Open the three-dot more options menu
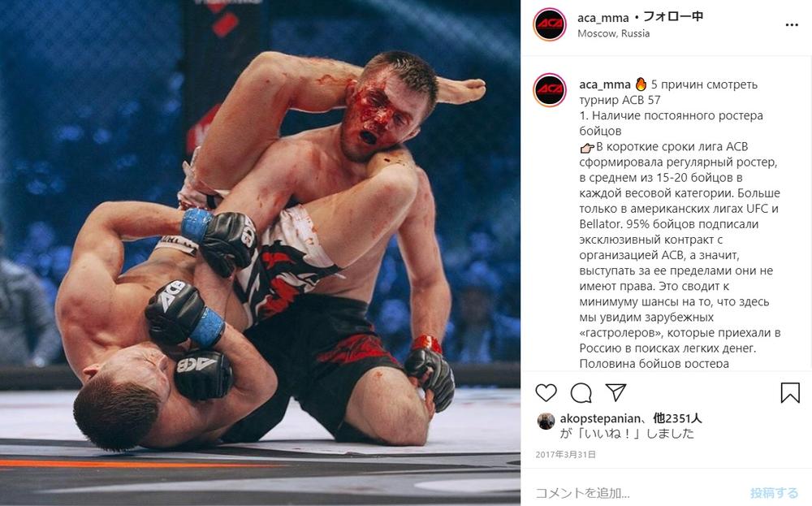 tap(791, 25)
